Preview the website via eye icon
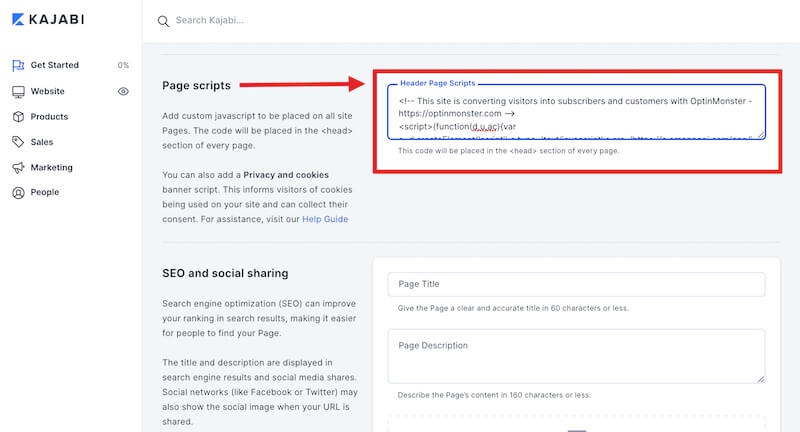800x432 pixels. [123, 91]
